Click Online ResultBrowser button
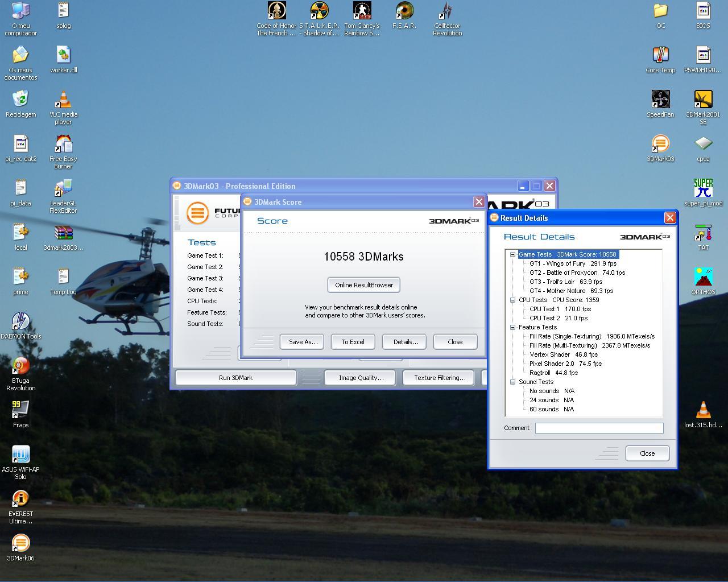This screenshot has height=582, width=728. click(x=364, y=285)
